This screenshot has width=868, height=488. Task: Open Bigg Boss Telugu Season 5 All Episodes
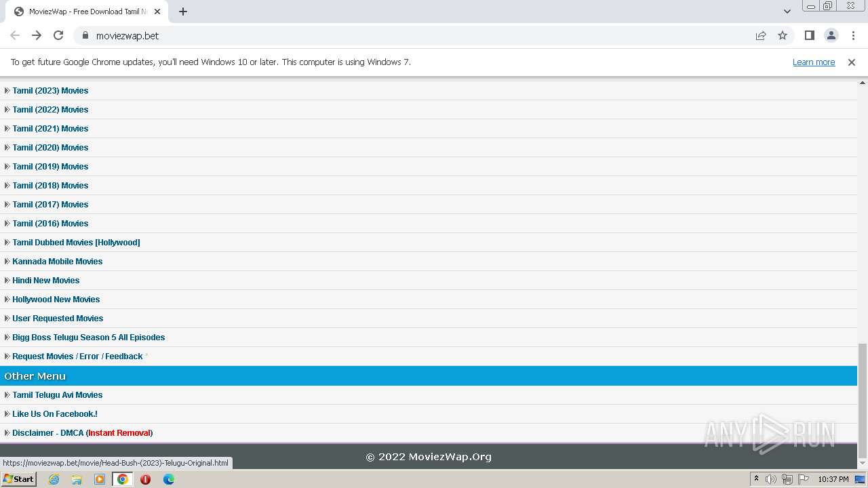pyautogui.click(x=89, y=337)
